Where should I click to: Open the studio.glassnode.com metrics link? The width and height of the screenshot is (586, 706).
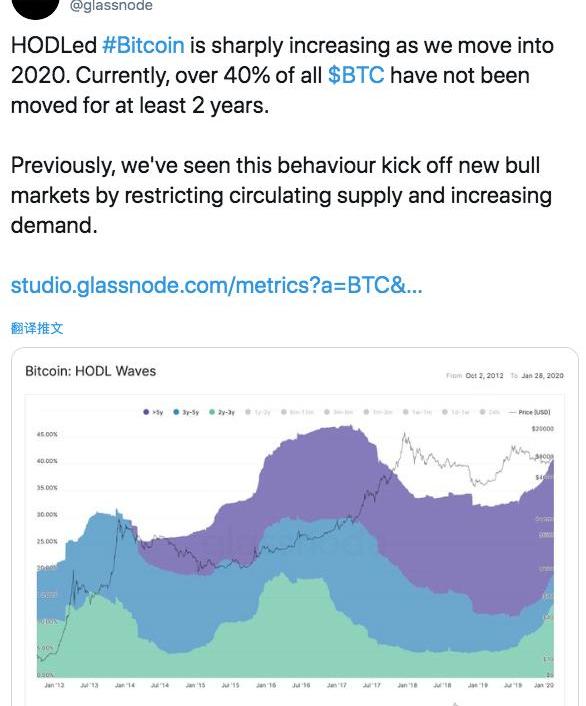tap(217, 285)
